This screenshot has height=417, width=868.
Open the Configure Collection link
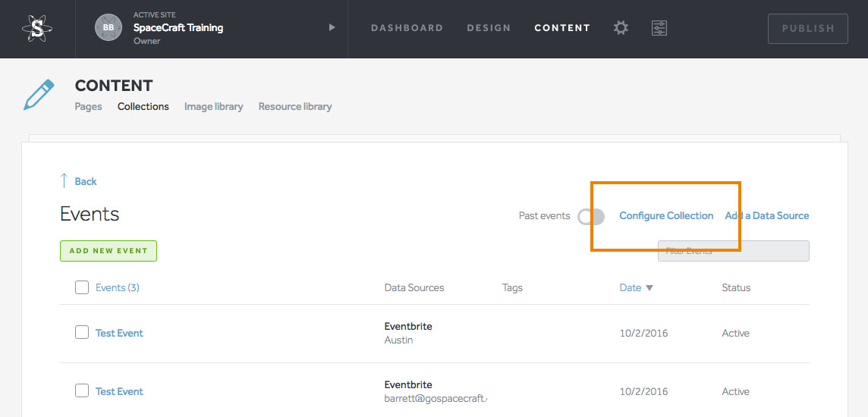pyautogui.click(x=666, y=215)
